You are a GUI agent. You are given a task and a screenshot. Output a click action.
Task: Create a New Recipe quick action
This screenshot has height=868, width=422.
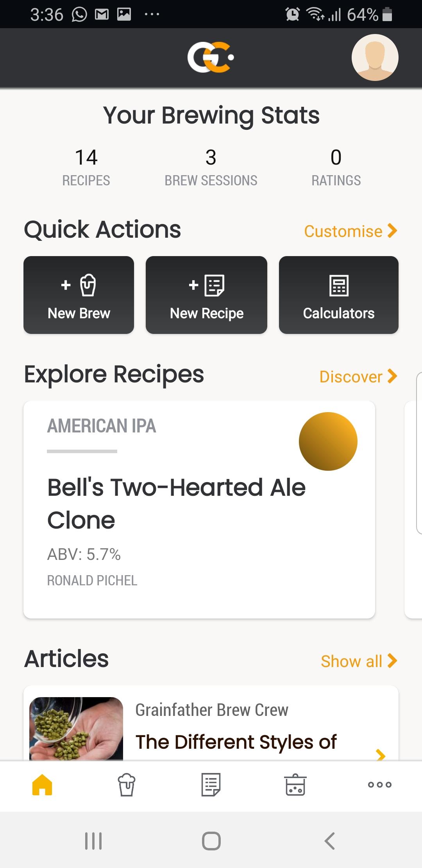tap(206, 295)
